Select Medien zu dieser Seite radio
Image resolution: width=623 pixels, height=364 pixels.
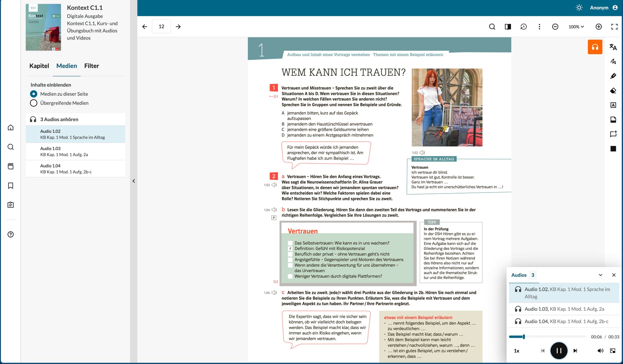33,94
